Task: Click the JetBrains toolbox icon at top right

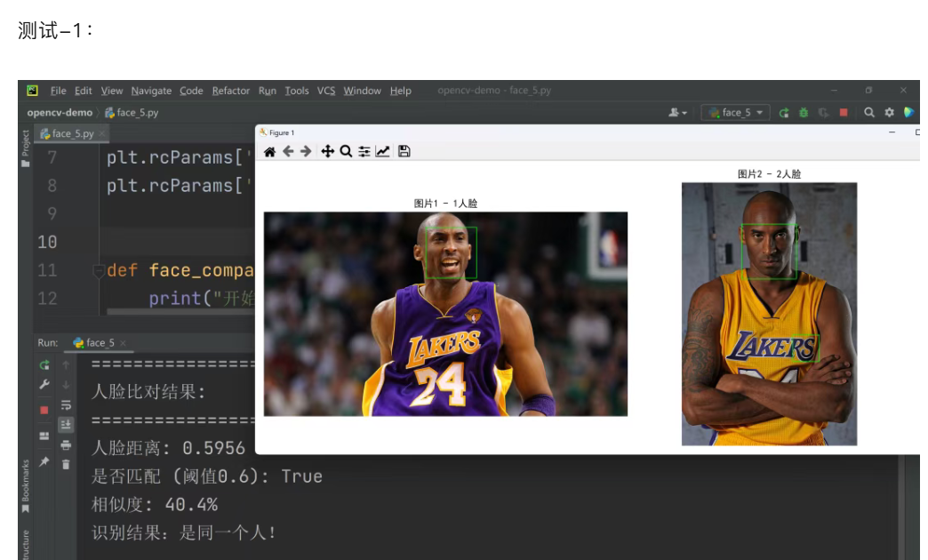Action: tap(909, 113)
